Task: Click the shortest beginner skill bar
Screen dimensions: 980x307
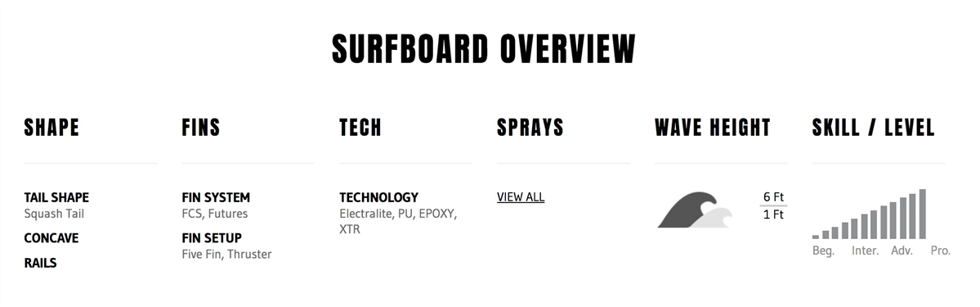Action: pyautogui.click(x=816, y=237)
